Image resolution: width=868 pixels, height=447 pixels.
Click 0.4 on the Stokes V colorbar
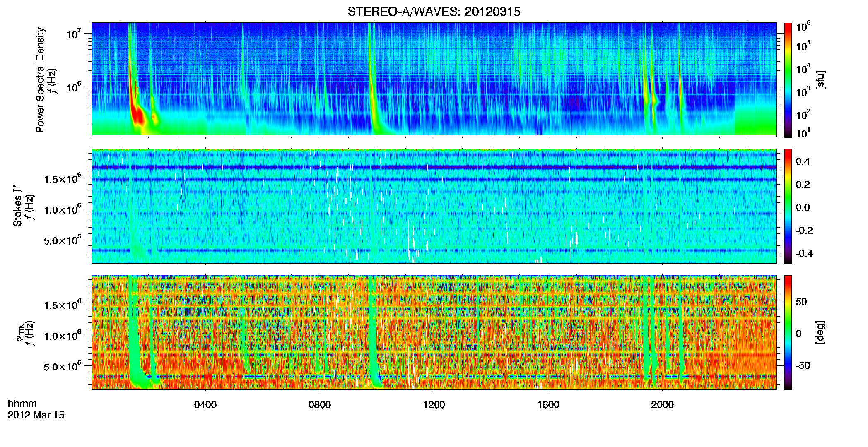803,161
